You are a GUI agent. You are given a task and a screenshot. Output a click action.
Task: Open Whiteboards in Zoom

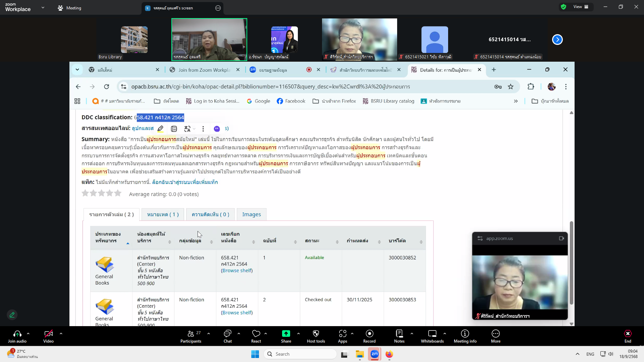click(x=432, y=336)
